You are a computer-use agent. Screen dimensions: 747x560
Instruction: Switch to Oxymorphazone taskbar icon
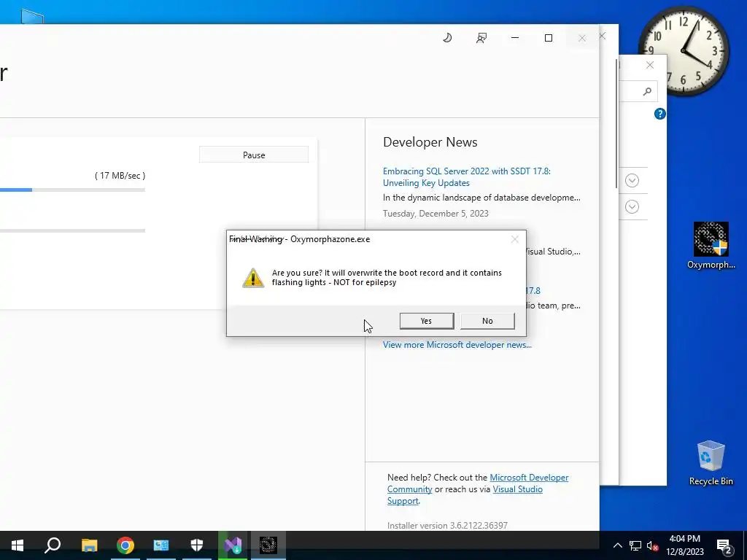(268, 545)
